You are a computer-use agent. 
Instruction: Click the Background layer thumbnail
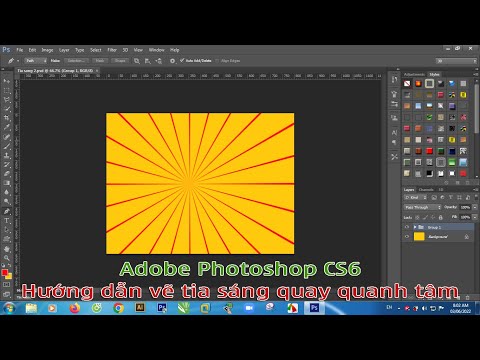pyautogui.click(x=419, y=237)
